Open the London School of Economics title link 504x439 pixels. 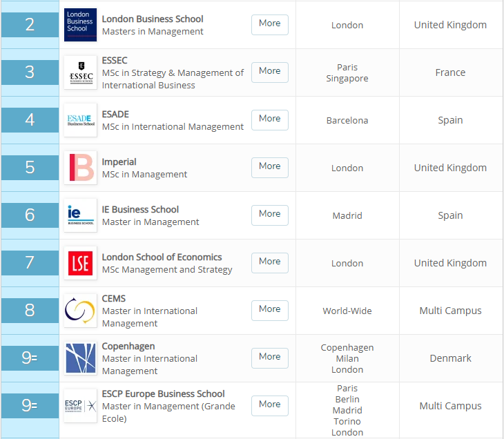click(x=162, y=257)
